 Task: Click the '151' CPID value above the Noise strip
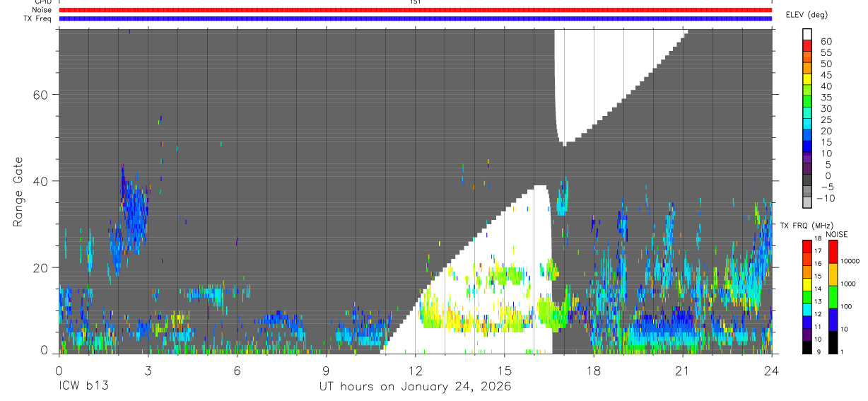click(x=415, y=2)
